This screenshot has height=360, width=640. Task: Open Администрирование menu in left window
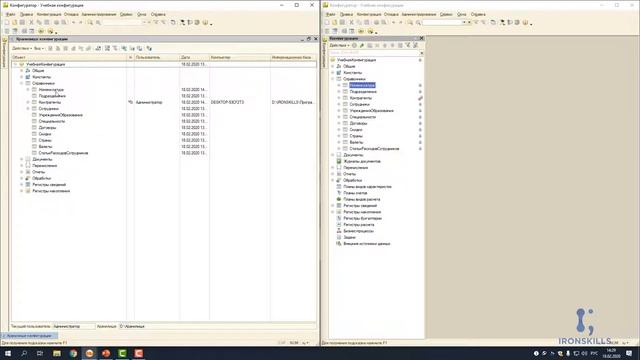coord(99,14)
